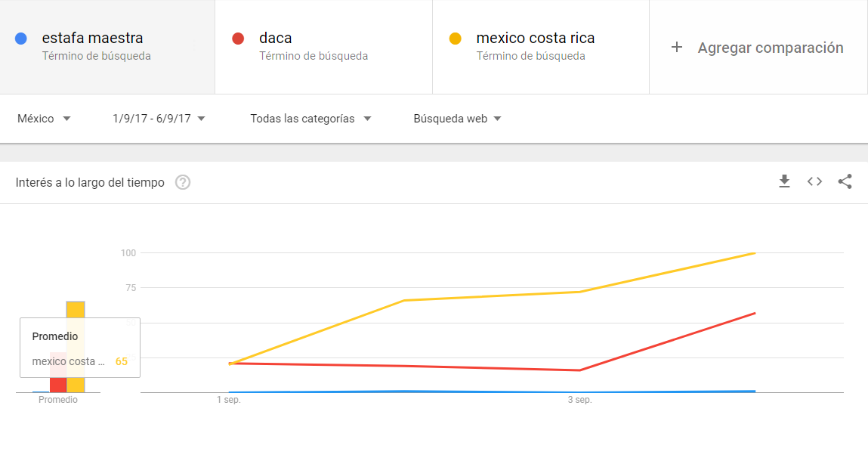Click the 3 sep. axis label

point(579,400)
